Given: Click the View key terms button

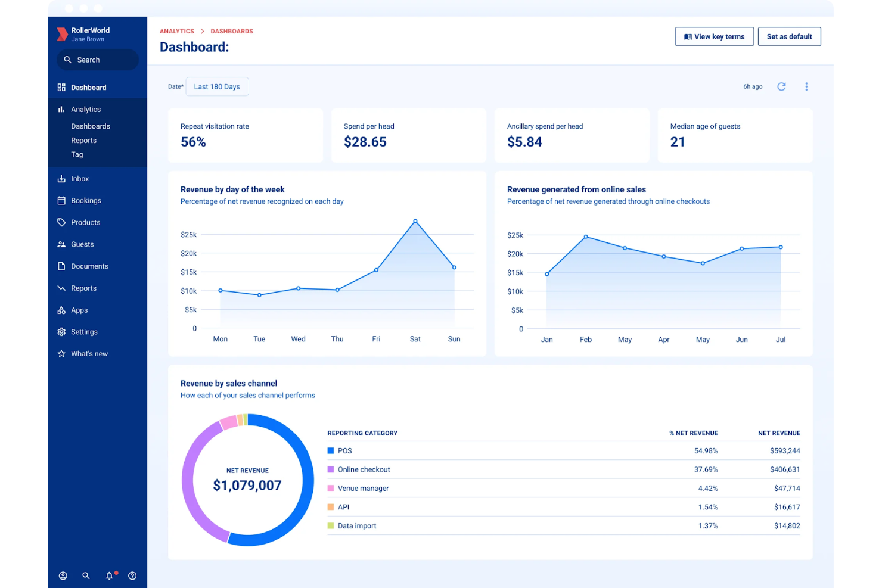Looking at the screenshot, I should click(x=715, y=37).
